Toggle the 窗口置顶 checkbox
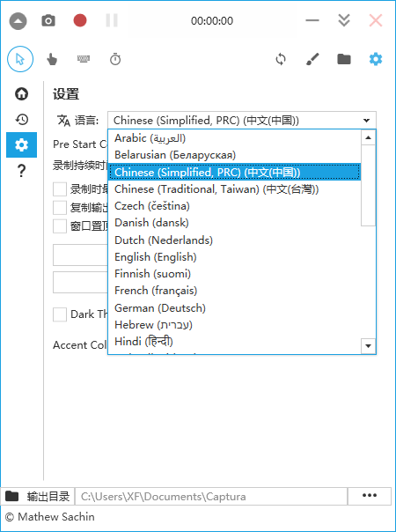 point(60,226)
